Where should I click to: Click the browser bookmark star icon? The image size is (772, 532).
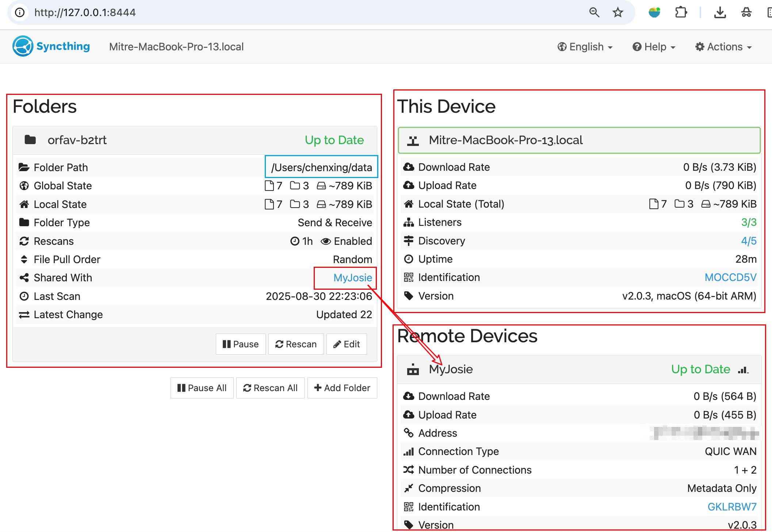pos(618,13)
